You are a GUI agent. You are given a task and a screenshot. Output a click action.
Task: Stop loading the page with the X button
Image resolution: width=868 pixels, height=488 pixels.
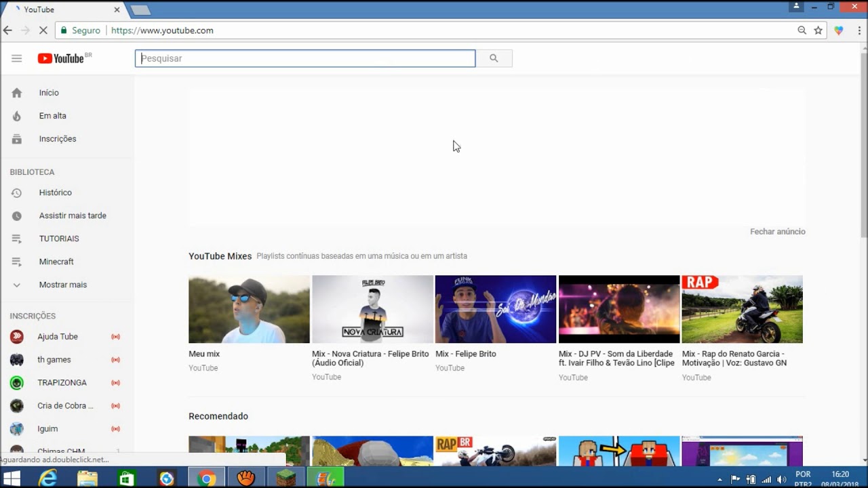(x=43, y=30)
